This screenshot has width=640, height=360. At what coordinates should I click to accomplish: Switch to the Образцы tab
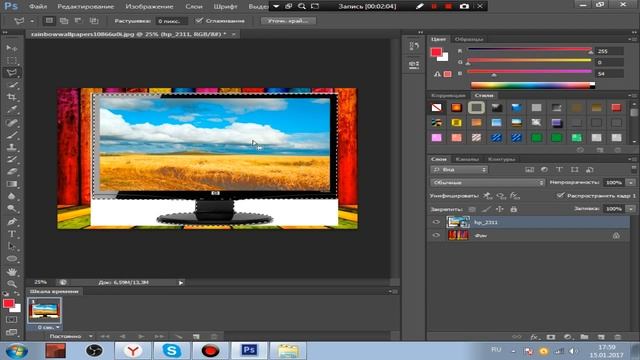pos(469,39)
